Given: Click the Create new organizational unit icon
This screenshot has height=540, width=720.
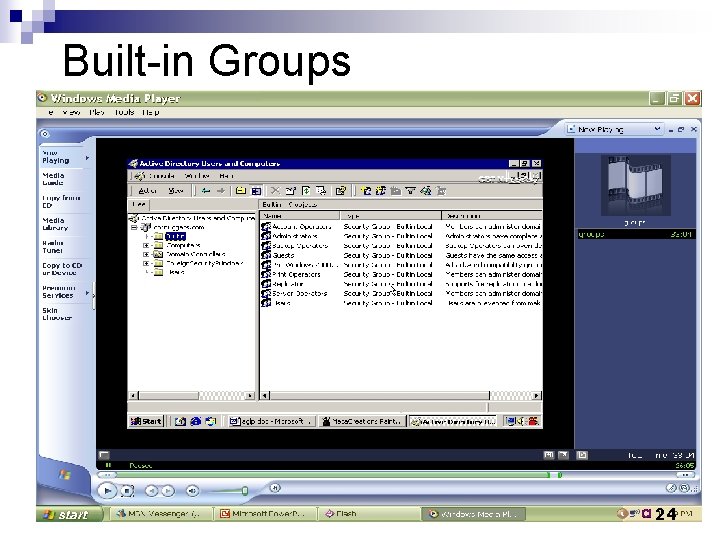Looking at the screenshot, I should click(x=395, y=191).
